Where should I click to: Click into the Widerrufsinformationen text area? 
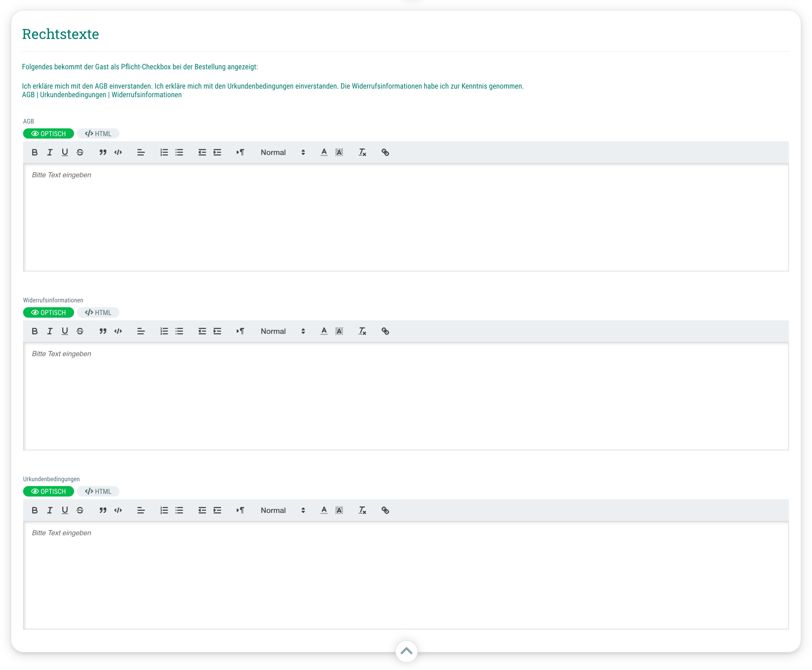406,396
